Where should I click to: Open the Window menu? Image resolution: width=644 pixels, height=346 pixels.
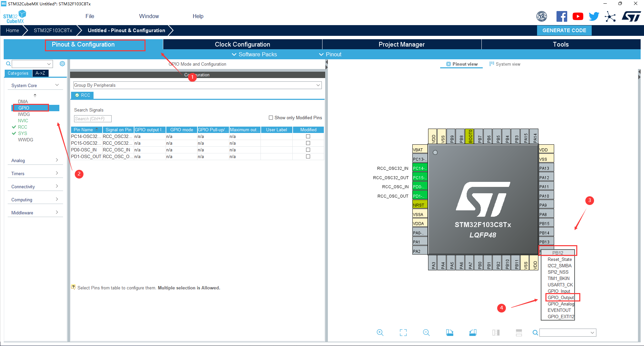[149, 16]
